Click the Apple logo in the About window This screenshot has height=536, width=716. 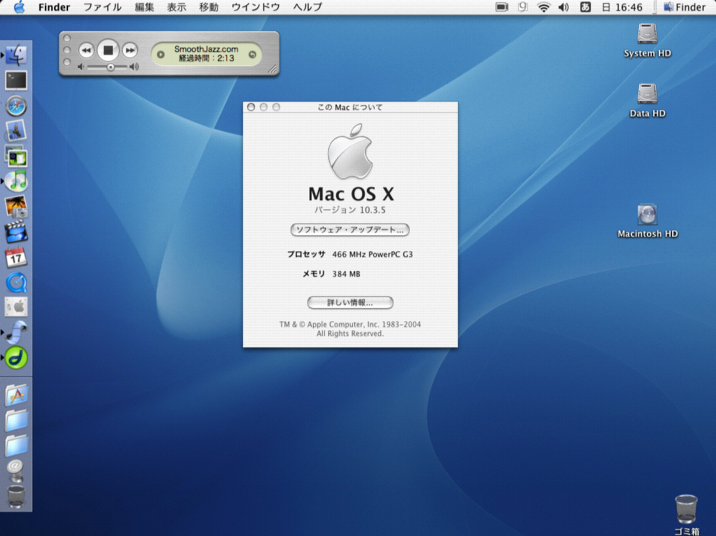click(350, 151)
